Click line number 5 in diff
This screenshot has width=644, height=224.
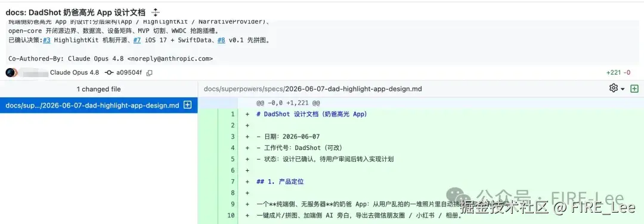click(x=233, y=159)
